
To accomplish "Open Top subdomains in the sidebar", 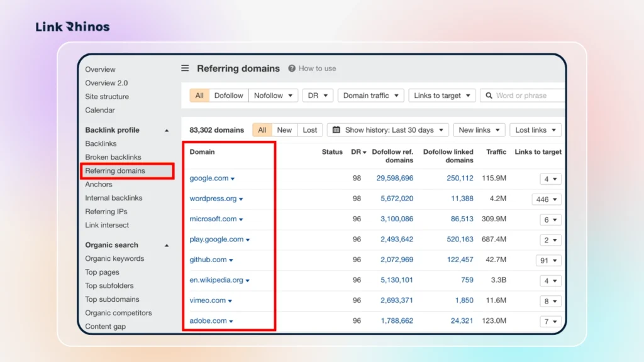I will coord(112,299).
